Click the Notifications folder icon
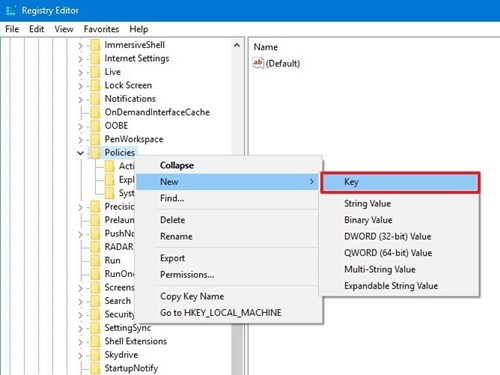Image resolution: width=500 pixels, height=375 pixels. click(95, 99)
